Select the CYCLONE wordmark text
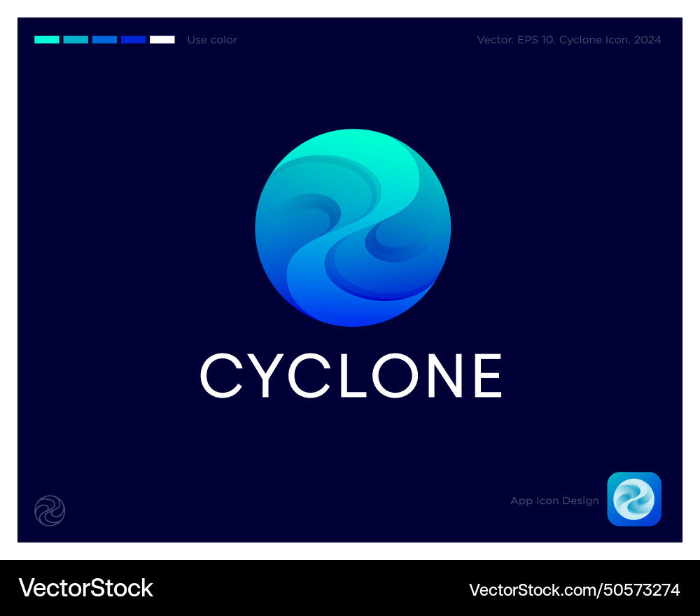Image resolution: width=700 pixels, height=616 pixels. pyautogui.click(x=351, y=376)
